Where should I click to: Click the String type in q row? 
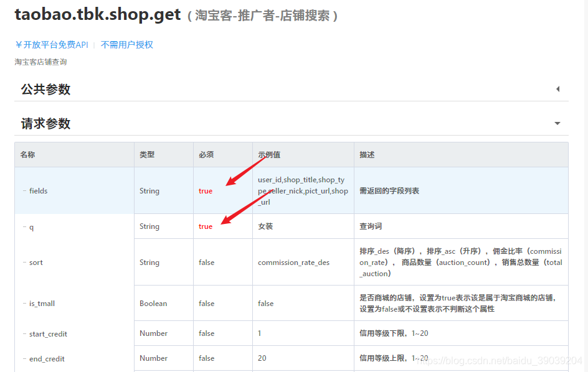[149, 226]
